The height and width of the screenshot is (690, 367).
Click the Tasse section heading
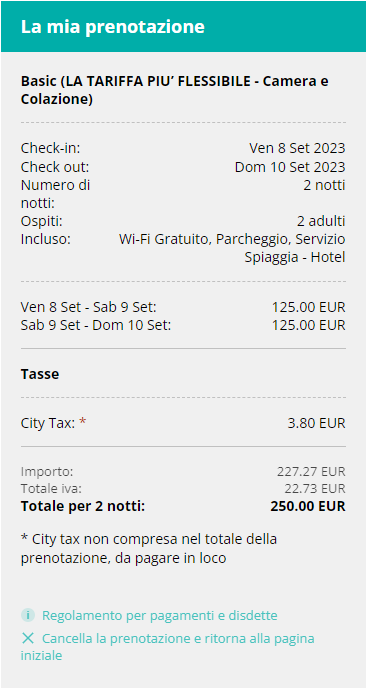coord(40,374)
